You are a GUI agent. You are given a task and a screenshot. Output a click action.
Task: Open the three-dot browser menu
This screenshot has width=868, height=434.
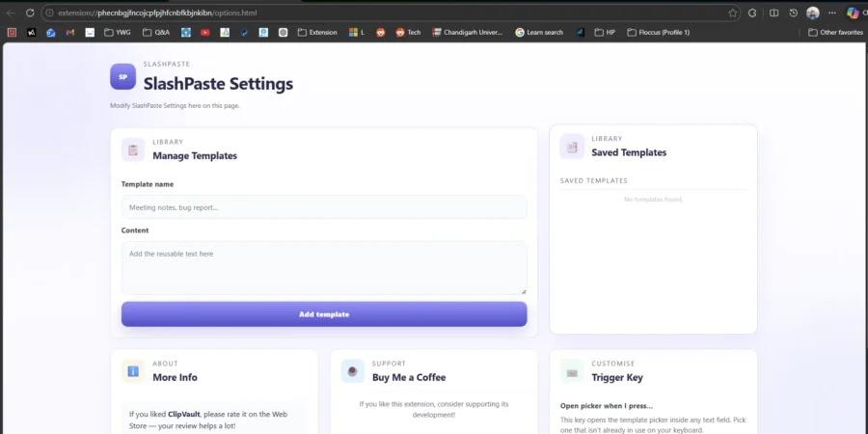(832, 13)
